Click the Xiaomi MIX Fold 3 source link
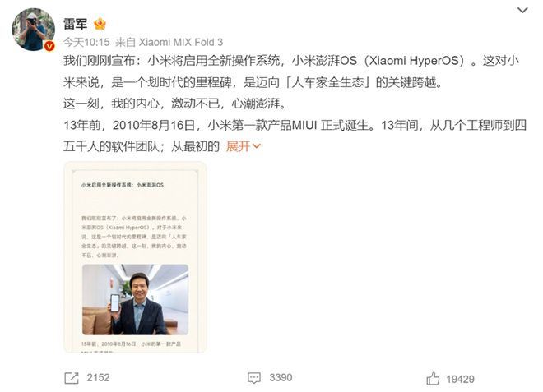Image resolution: width=543 pixels, height=392 pixels. coord(181,42)
